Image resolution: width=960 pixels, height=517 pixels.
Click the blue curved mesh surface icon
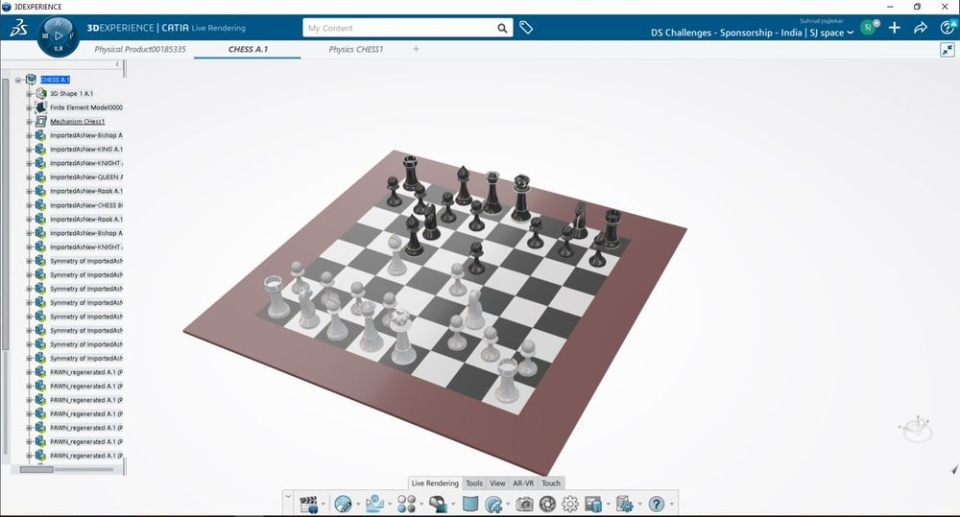(x=470, y=504)
